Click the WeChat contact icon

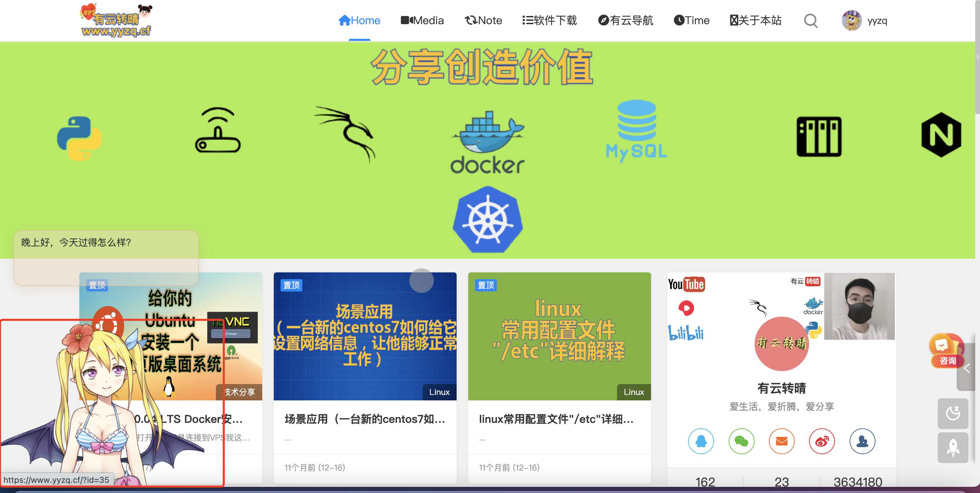pos(741,441)
